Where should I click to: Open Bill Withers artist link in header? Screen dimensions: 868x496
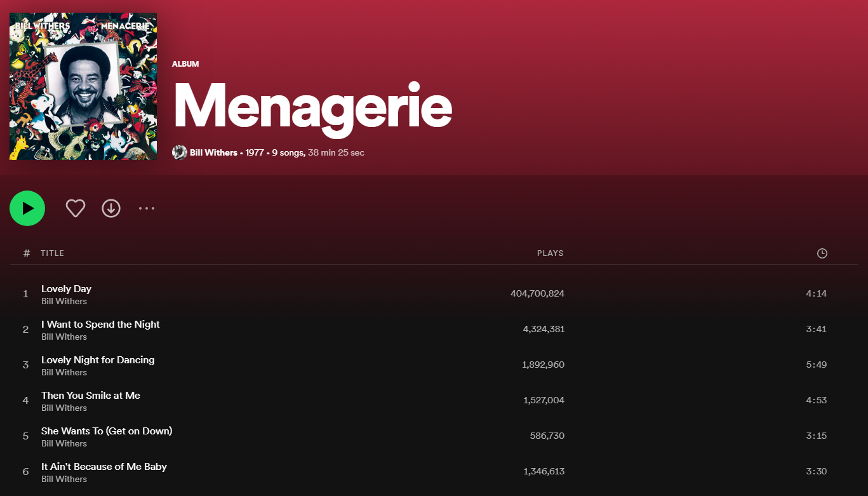pyautogui.click(x=213, y=152)
